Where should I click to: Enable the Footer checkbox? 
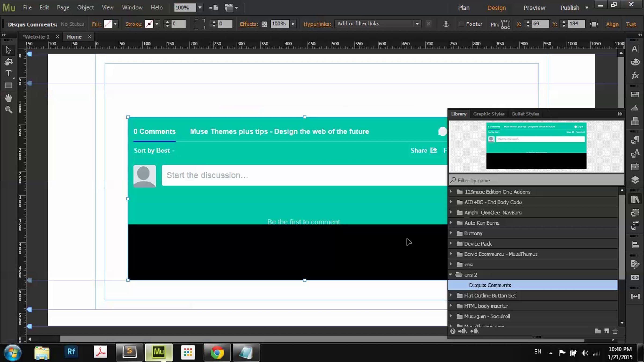(461, 24)
